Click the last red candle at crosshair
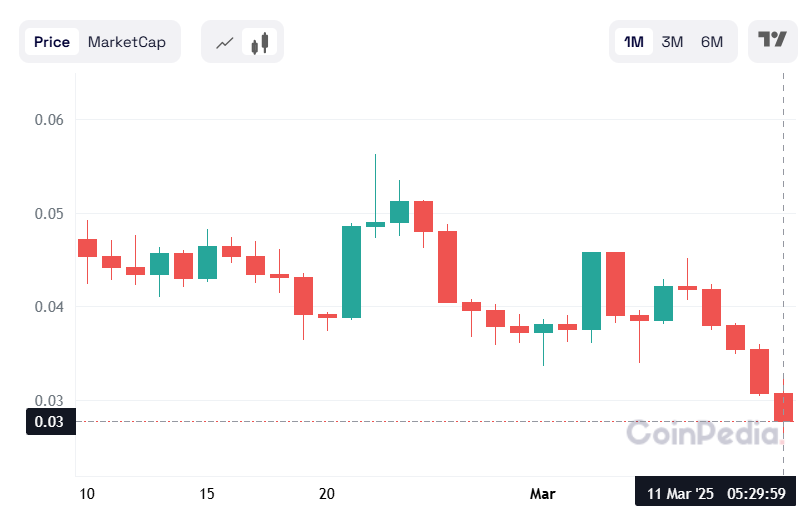Image resolution: width=812 pixels, height=514 pixels. 784,406
